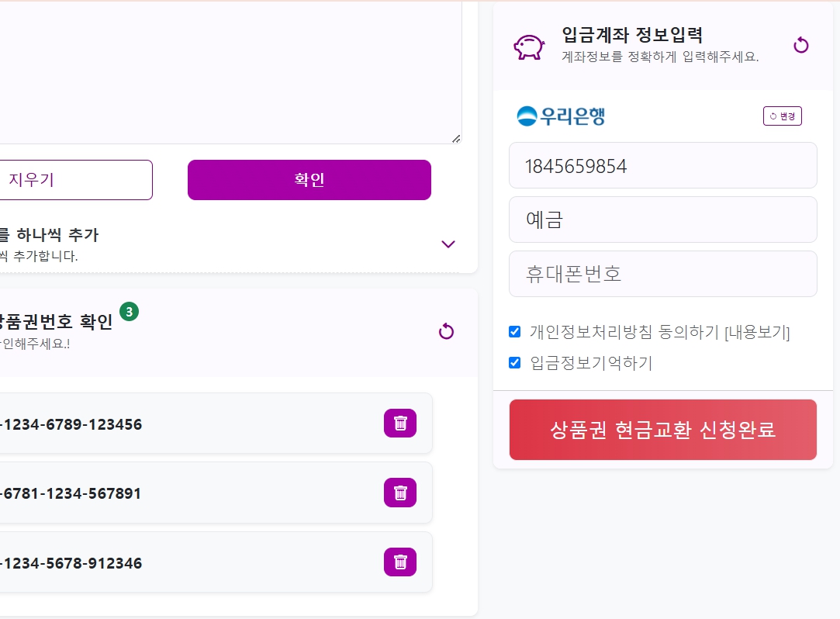
Task: Reset the 상품권번호 확인 list
Action: (x=446, y=332)
